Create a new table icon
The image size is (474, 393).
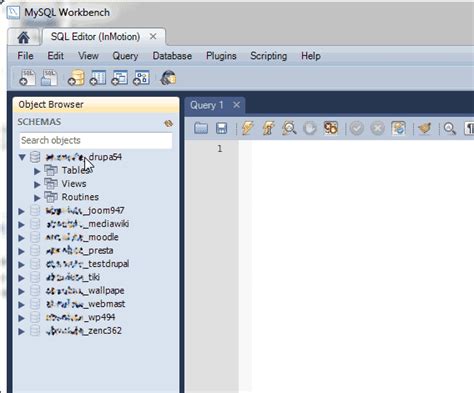[98, 78]
